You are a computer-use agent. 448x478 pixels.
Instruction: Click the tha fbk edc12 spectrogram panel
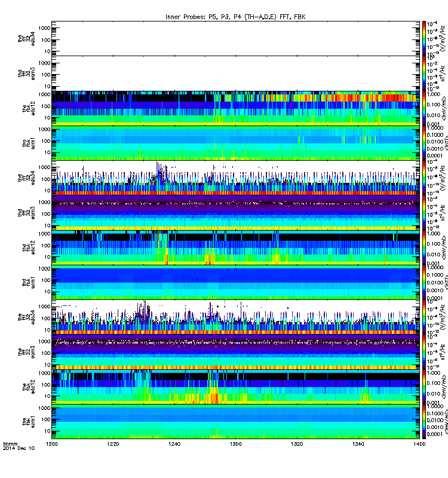[x=235, y=108]
